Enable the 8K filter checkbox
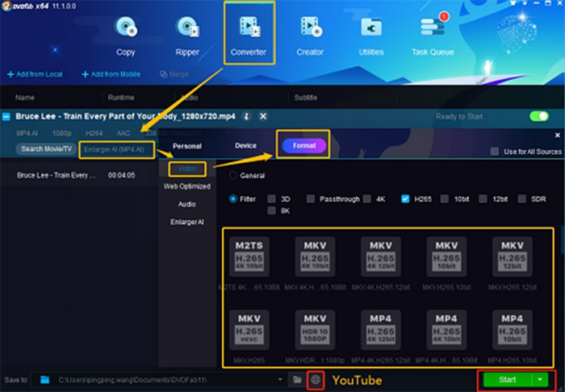The height and width of the screenshot is (392, 565). pos(272,211)
